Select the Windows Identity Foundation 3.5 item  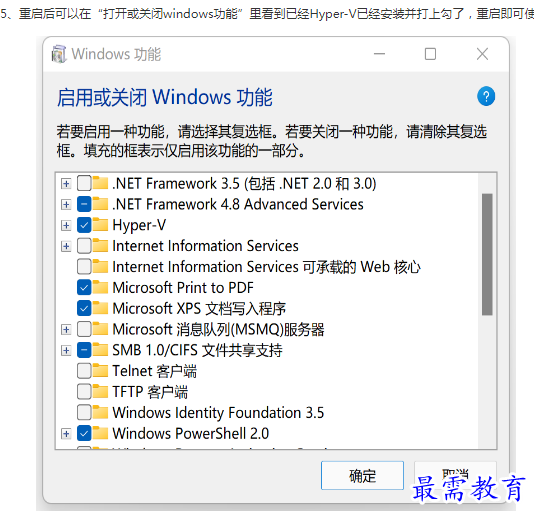(218, 413)
